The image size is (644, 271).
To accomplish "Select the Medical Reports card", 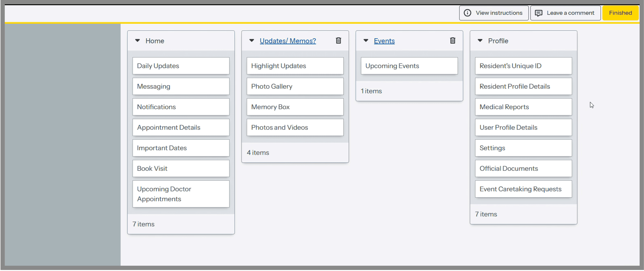I will [x=523, y=107].
